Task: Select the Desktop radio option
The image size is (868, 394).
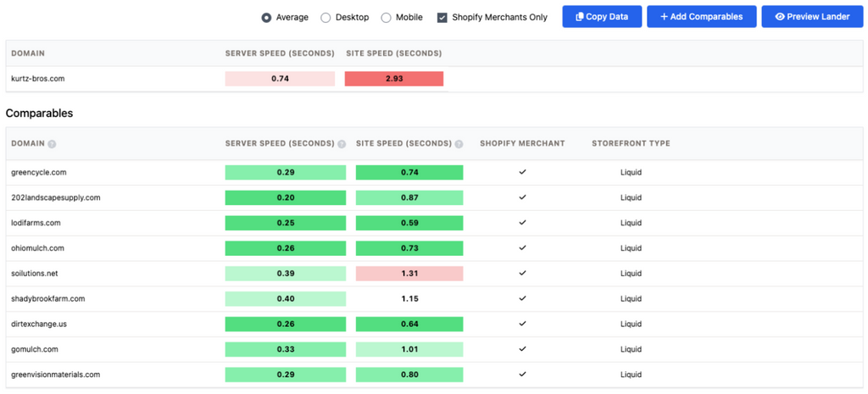Action: pyautogui.click(x=326, y=17)
